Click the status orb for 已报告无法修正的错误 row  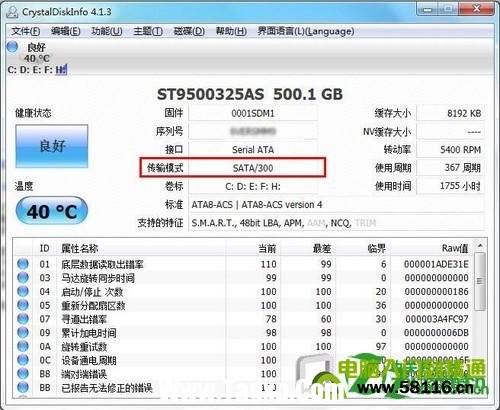pos(23,387)
